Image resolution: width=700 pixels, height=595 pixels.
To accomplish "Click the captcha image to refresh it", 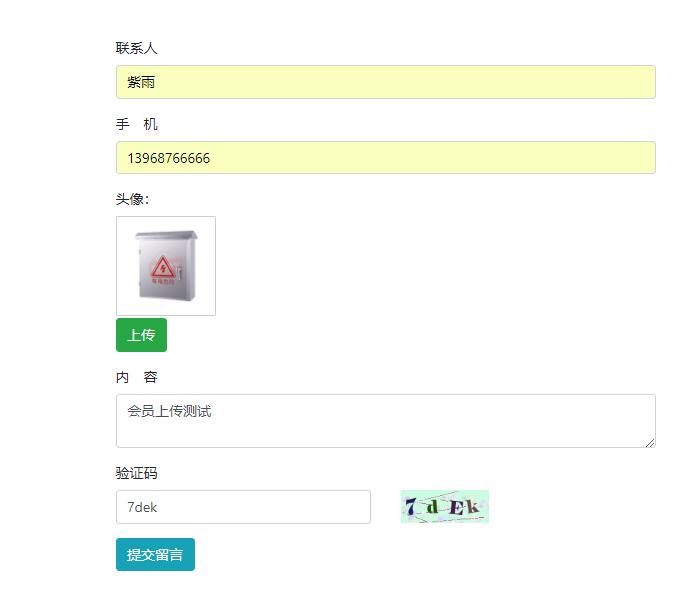I will [444, 507].
